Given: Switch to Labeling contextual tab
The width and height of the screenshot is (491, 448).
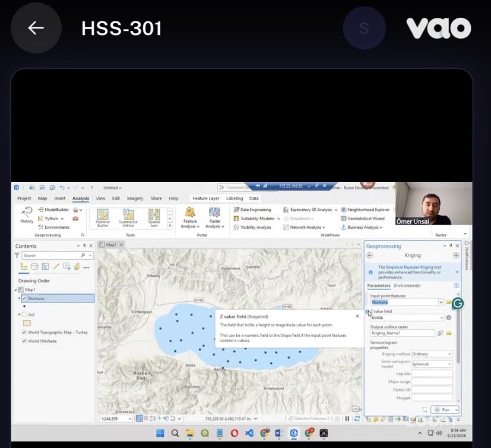Looking at the screenshot, I should [x=235, y=198].
